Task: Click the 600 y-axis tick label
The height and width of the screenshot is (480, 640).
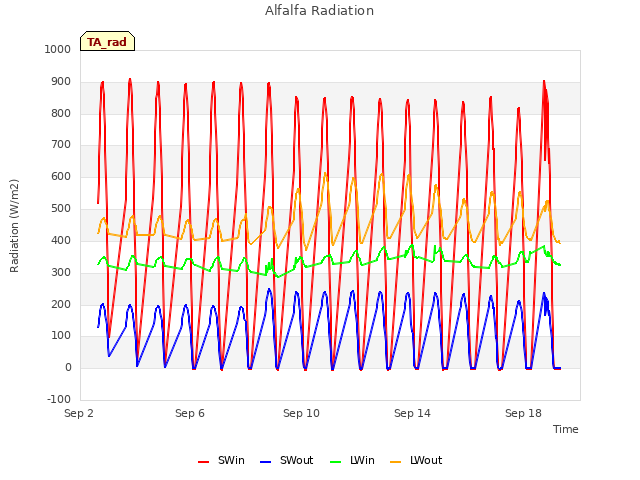Action: (61, 176)
